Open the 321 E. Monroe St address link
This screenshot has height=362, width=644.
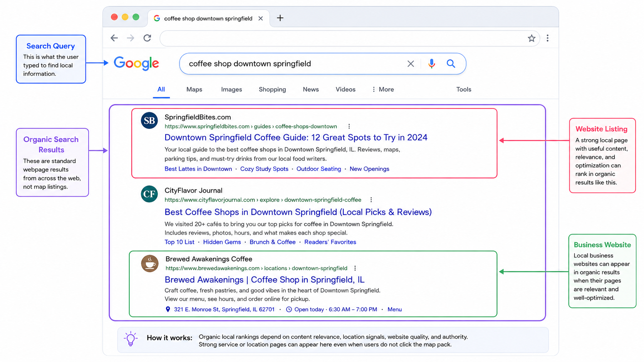click(224, 309)
